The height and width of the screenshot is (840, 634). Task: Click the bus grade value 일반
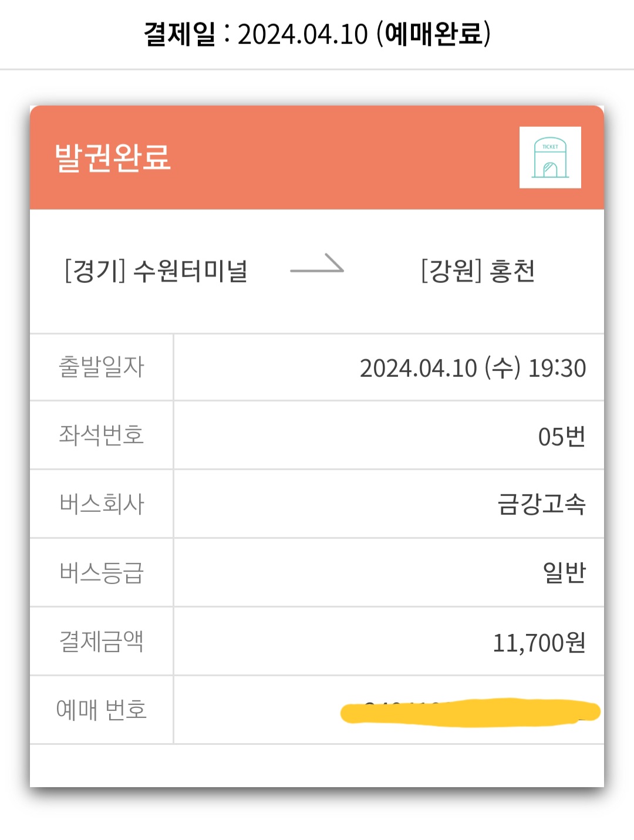tap(564, 572)
